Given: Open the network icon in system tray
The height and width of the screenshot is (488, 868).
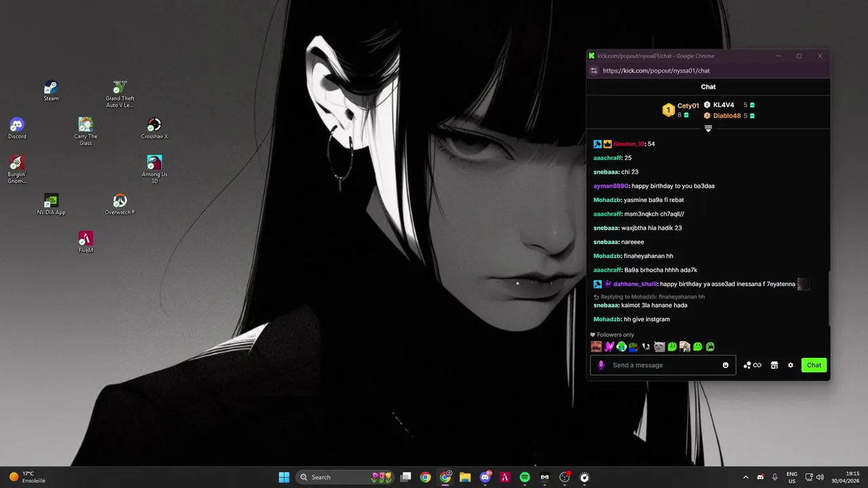Looking at the screenshot, I should [809, 477].
